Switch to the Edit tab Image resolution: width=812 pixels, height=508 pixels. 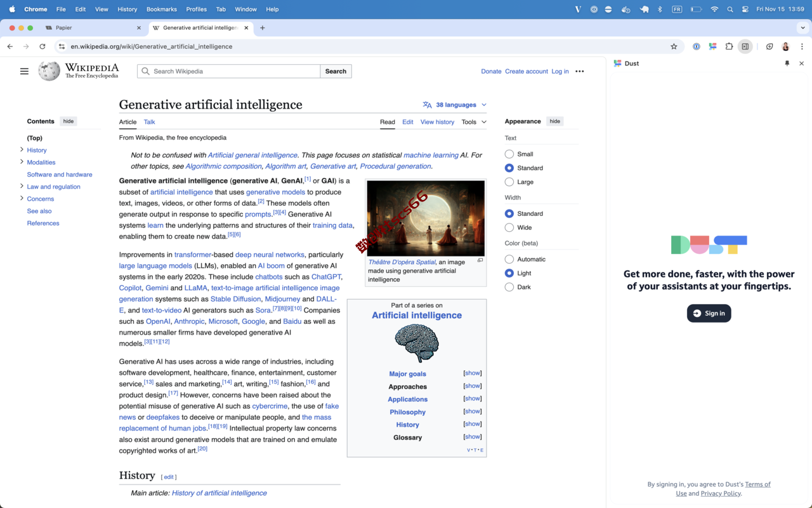[x=407, y=122]
